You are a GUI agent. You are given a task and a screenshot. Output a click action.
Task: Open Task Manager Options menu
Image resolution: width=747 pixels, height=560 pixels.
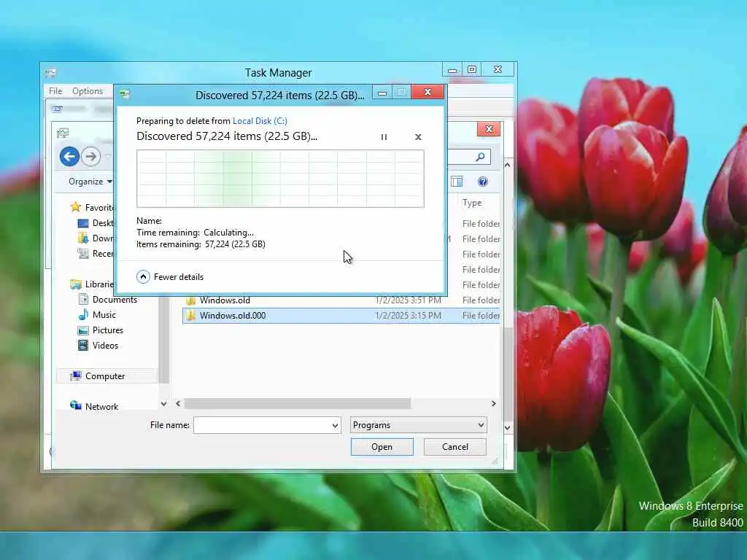(x=88, y=91)
